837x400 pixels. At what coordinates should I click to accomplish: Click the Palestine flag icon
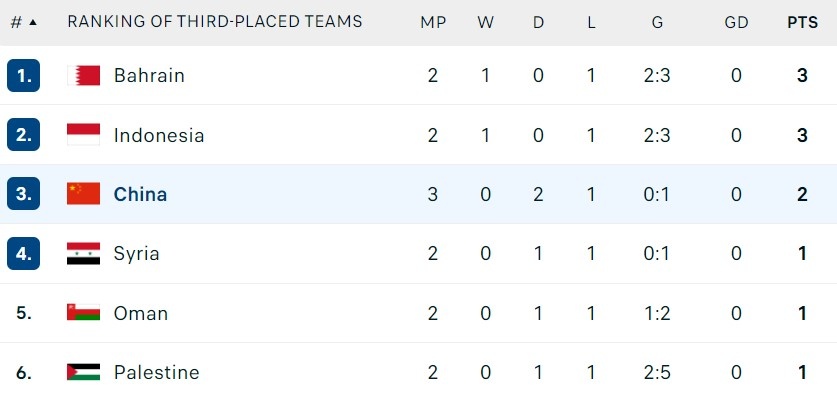click(x=83, y=372)
